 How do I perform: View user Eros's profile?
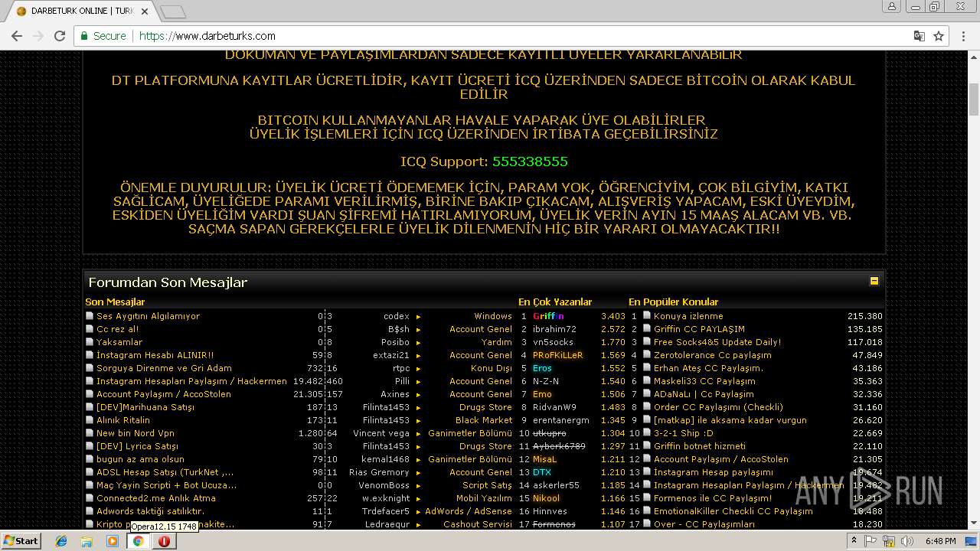pos(542,368)
